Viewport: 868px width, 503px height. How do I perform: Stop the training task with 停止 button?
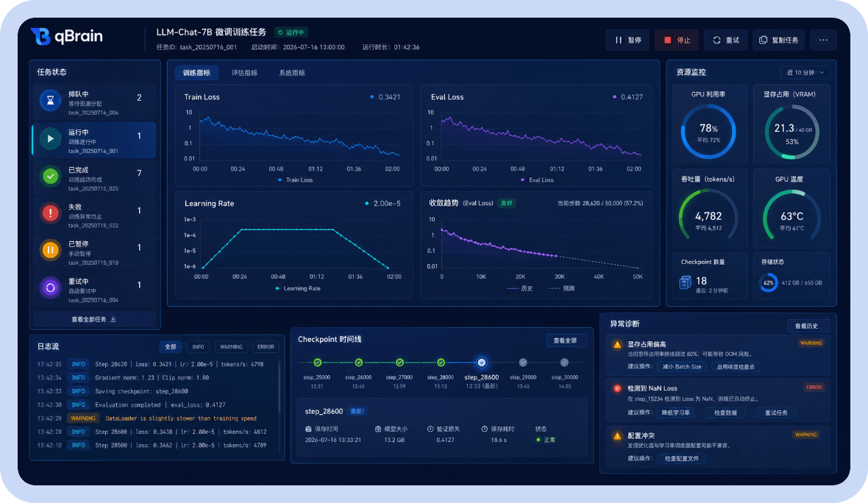(677, 40)
